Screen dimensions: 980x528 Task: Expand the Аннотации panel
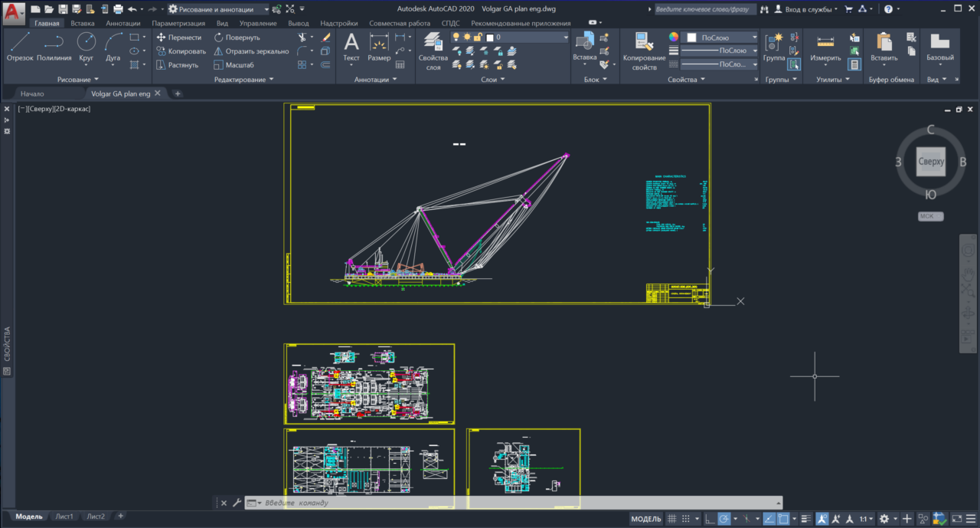(x=375, y=79)
